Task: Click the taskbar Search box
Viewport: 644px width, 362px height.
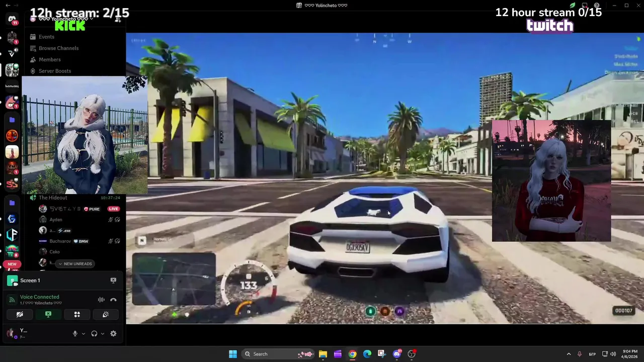Action: point(279,354)
